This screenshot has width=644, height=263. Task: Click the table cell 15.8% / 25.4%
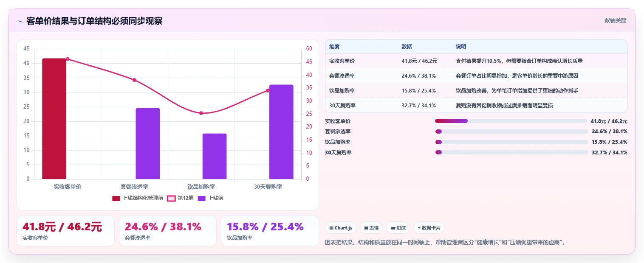pyautogui.click(x=418, y=91)
